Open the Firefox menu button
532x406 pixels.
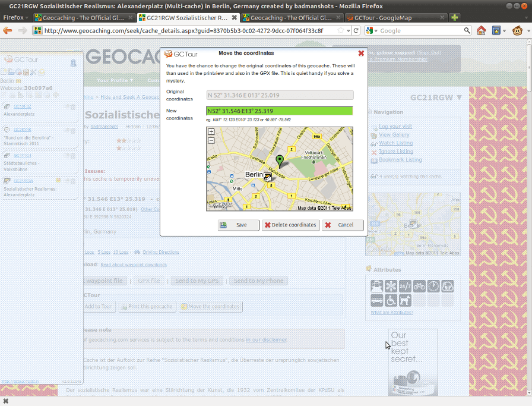coord(15,17)
